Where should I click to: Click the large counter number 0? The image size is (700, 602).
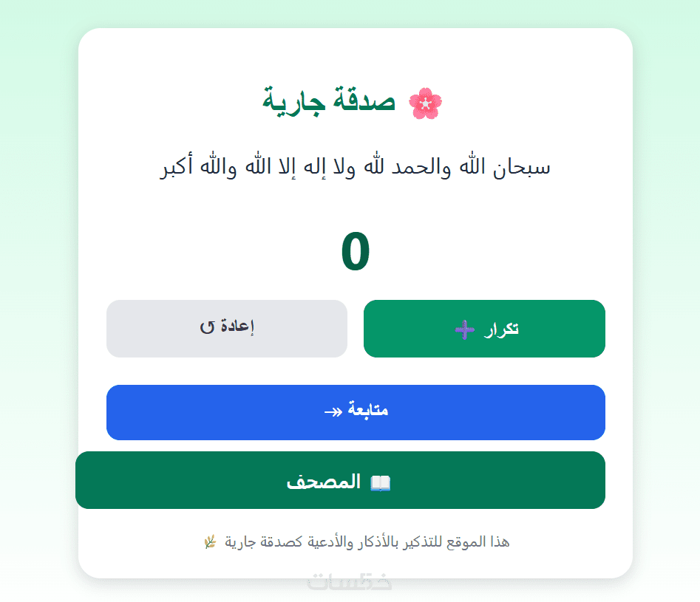pos(355,253)
